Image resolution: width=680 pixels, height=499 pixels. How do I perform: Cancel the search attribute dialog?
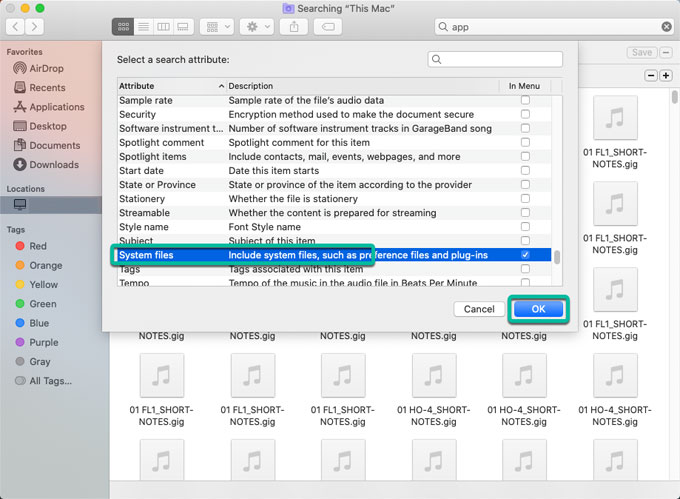[479, 309]
